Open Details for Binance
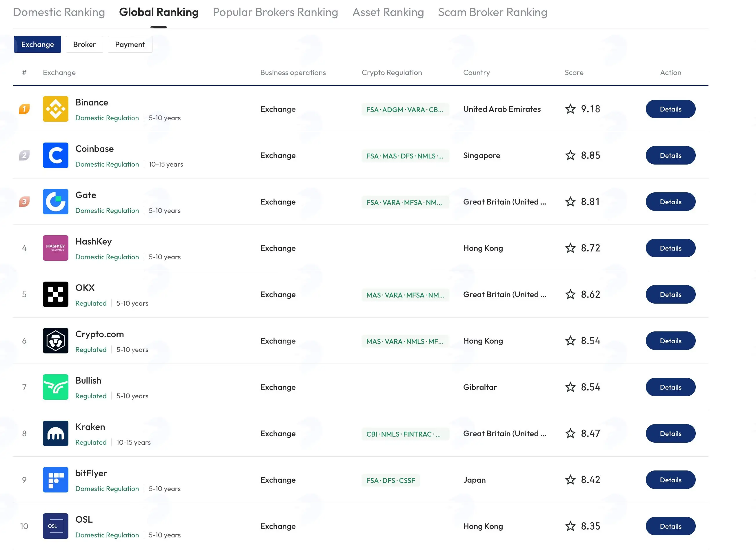The image size is (756, 551). pos(670,109)
